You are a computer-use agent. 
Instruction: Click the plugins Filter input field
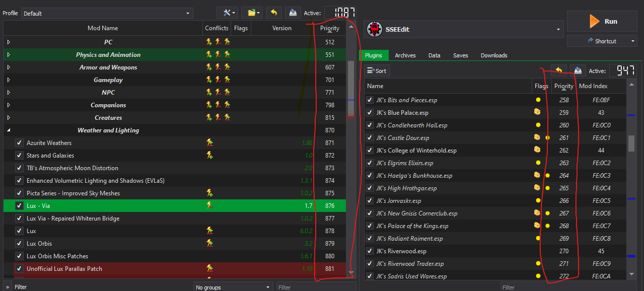568,287
